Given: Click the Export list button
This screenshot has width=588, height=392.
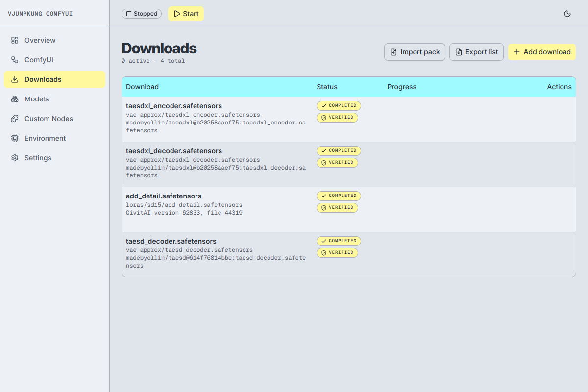Looking at the screenshot, I should point(476,52).
